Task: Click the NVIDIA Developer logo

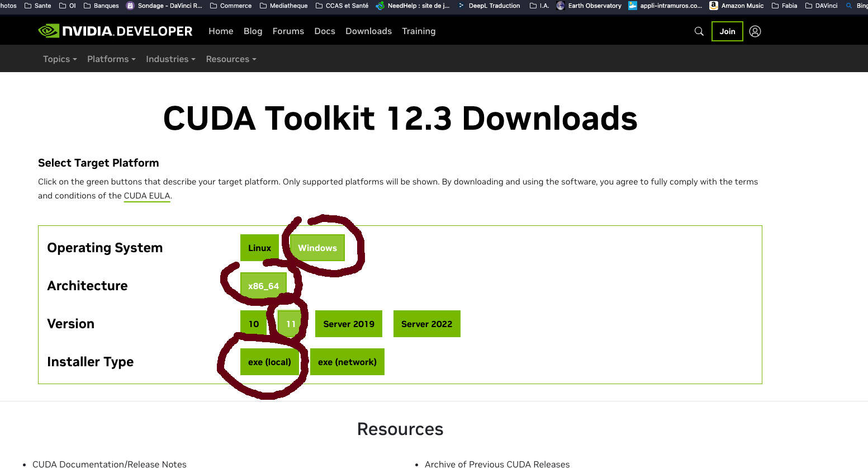Action: point(115,31)
